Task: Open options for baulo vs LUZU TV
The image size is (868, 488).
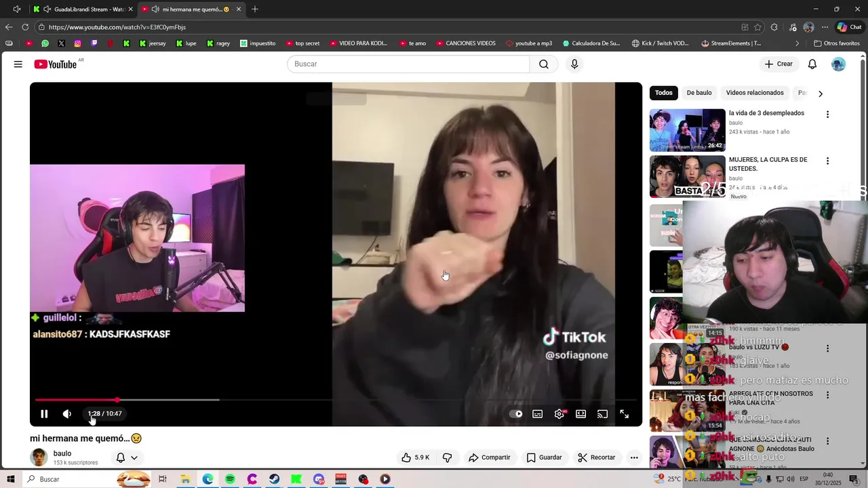Action: [x=827, y=348]
